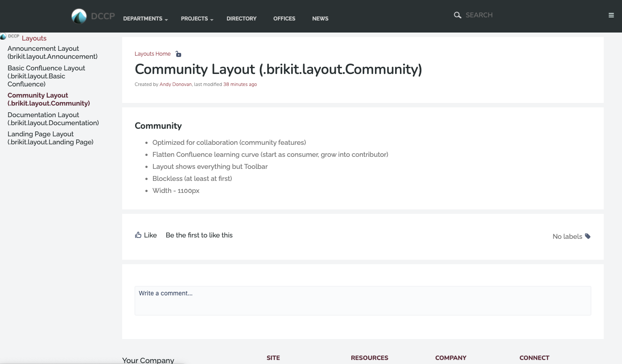Click the Community Layout page title

click(278, 70)
